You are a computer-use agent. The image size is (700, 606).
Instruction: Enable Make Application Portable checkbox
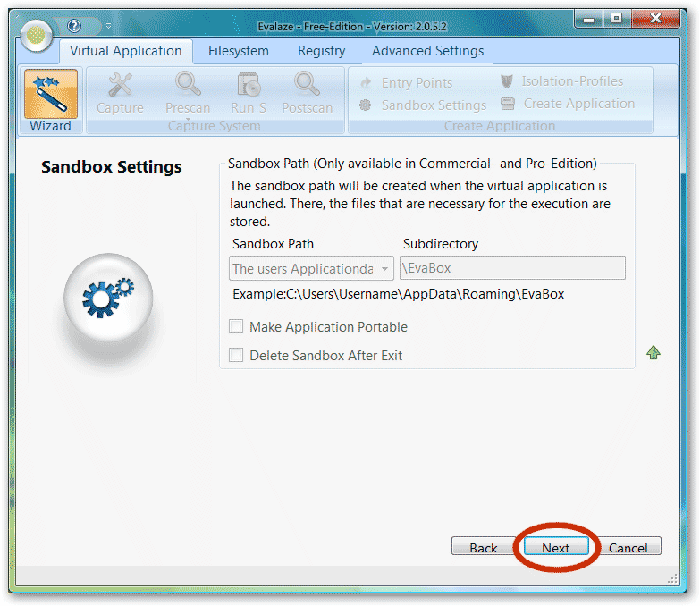point(236,326)
